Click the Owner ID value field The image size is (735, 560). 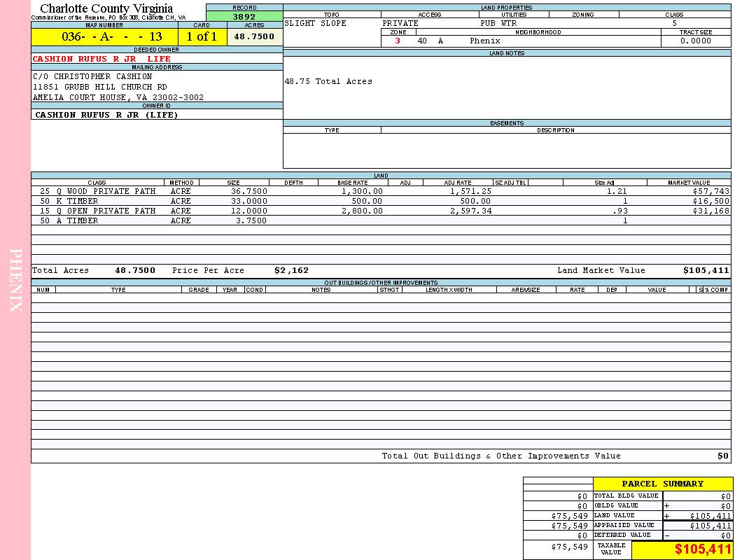(106, 115)
